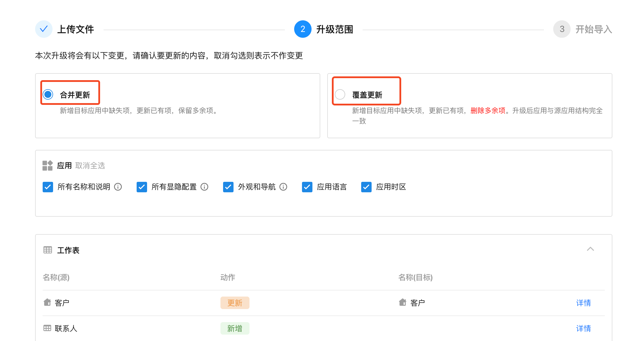This screenshot has width=644, height=341.
Task: Click info icon beside 所有显隐配置
Action: pyautogui.click(x=204, y=187)
